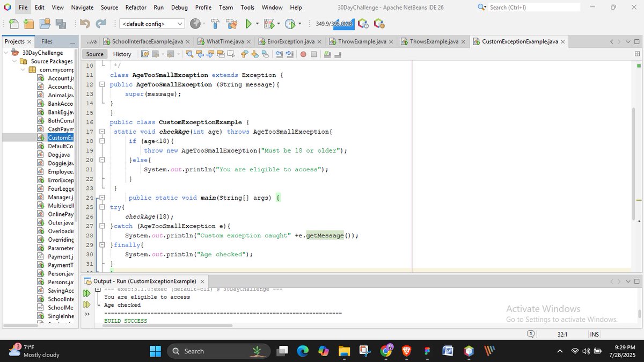Open Profile Project dropdown arrow
Image resolution: width=644 pixels, height=362 pixels.
click(299, 24)
